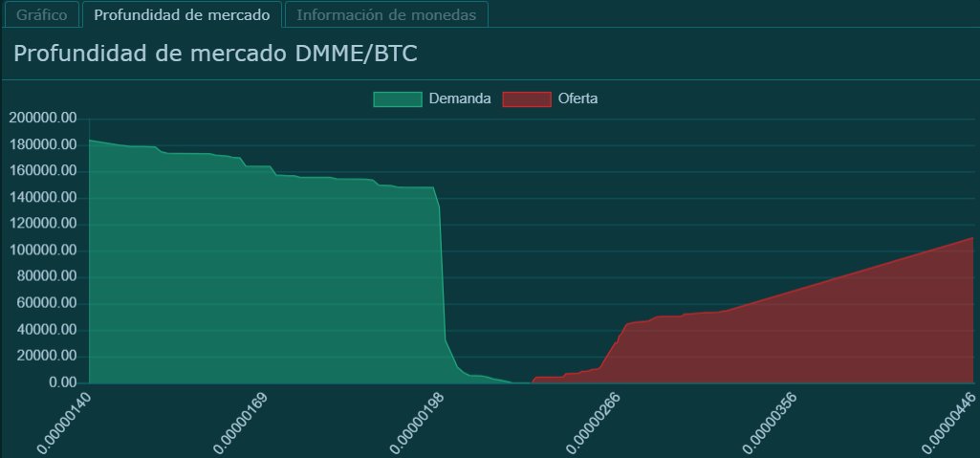Click the Demanda legend label
This screenshot has width=980, height=458.
click(x=459, y=98)
